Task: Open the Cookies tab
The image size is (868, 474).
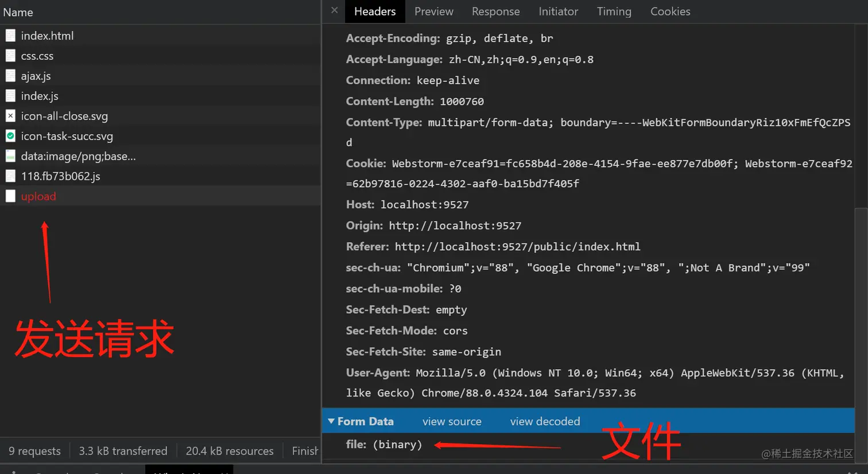Action: pyautogui.click(x=671, y=11)
